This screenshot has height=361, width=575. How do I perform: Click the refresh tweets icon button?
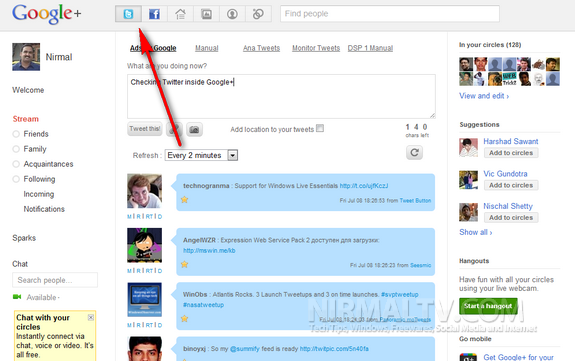[x=414, y=152]
